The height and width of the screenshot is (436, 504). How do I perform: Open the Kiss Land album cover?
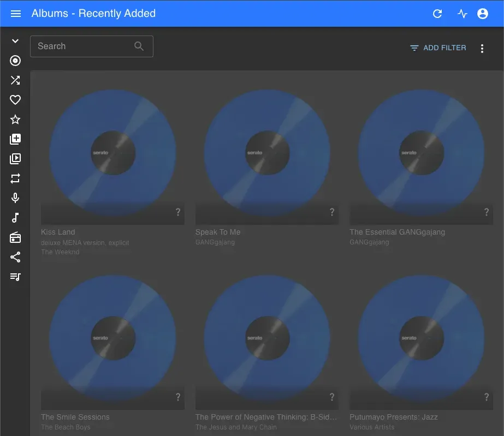click(112, 153)
